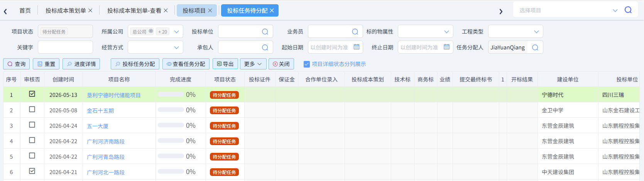Open project link 广利河济南路段

click(106, 141)
